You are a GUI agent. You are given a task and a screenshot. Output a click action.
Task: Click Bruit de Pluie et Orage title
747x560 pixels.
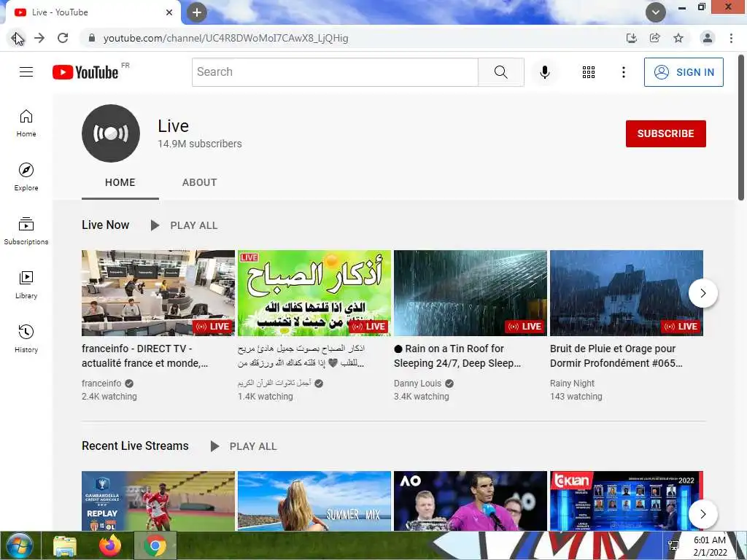coord(616,356)
